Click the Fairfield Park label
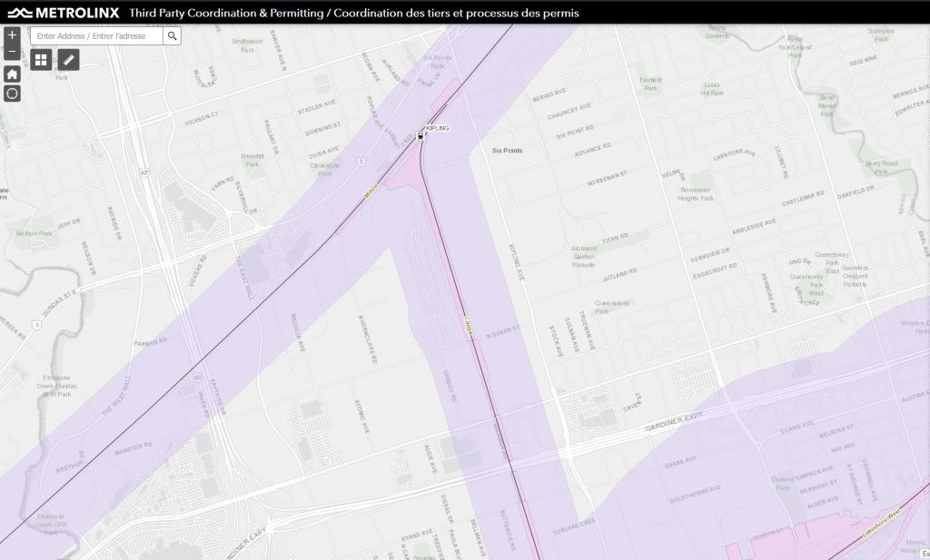The width and height of the screenshot is (930, 560). (650, 83)
